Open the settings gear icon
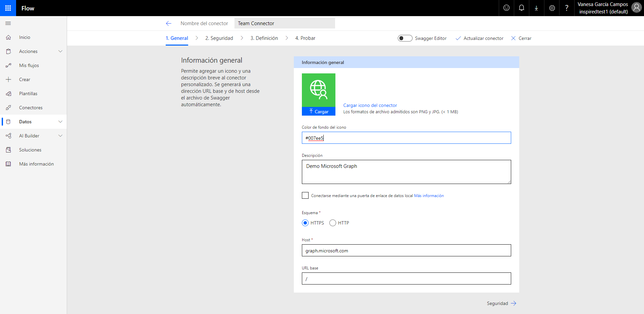This screenshot has width=644, height=314. pos(552,8)
